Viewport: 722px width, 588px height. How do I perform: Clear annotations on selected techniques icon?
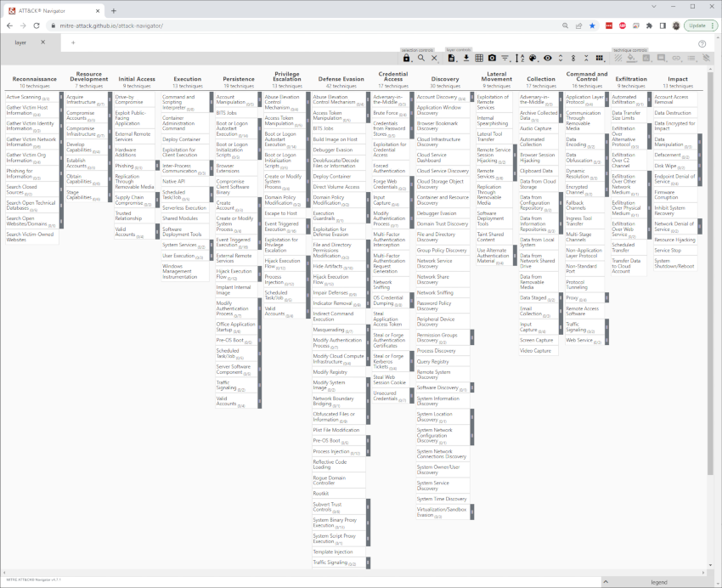706,58
